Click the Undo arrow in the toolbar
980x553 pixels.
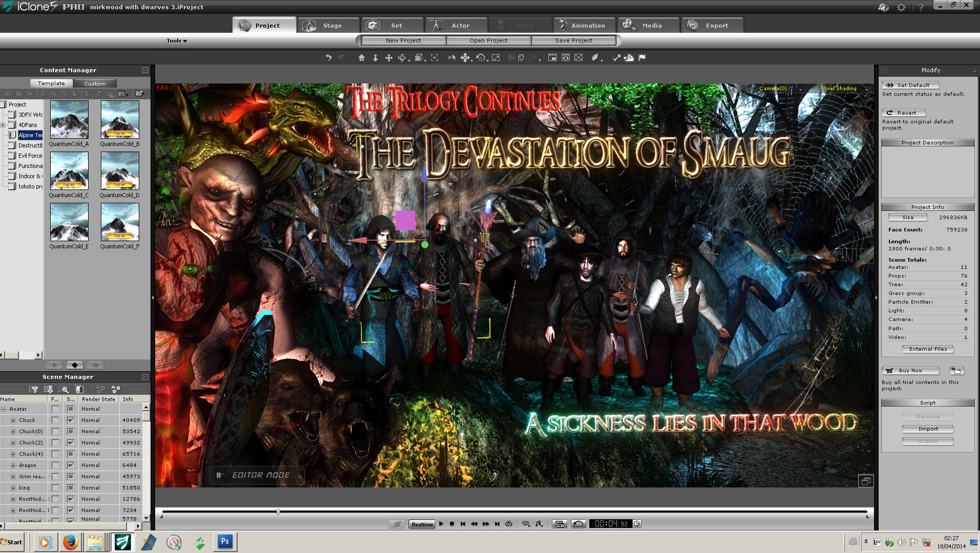pos(328,58)
